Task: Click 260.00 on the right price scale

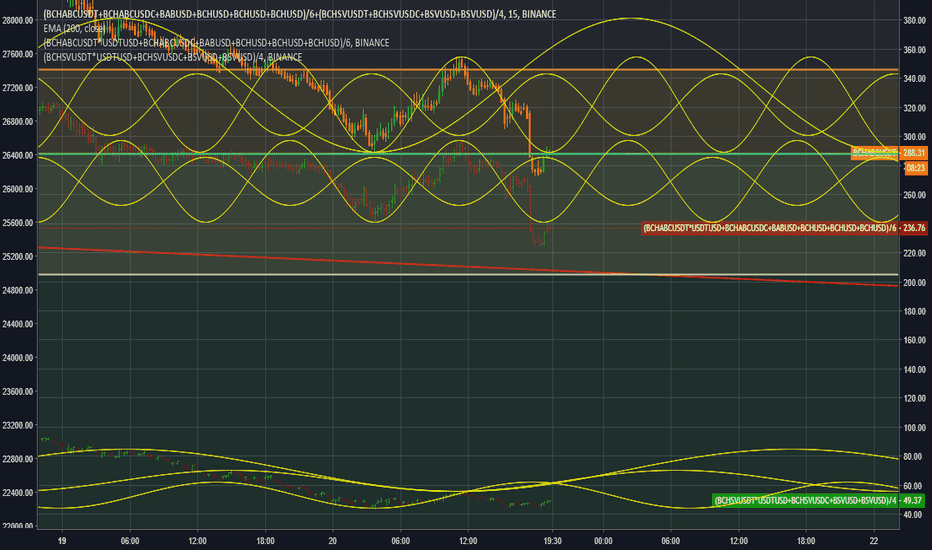Action: point(914,195)
